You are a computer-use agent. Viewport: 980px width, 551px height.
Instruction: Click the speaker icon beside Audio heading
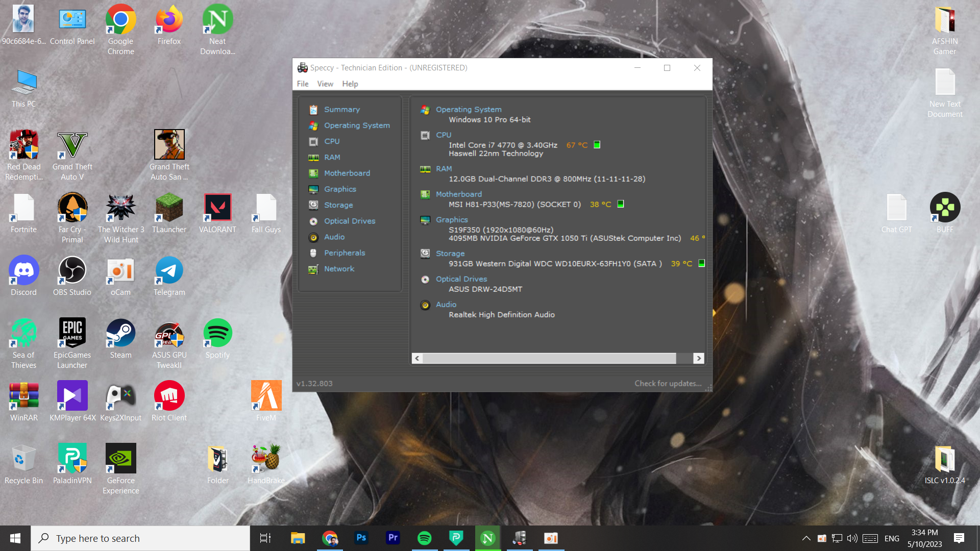[425, 305]
